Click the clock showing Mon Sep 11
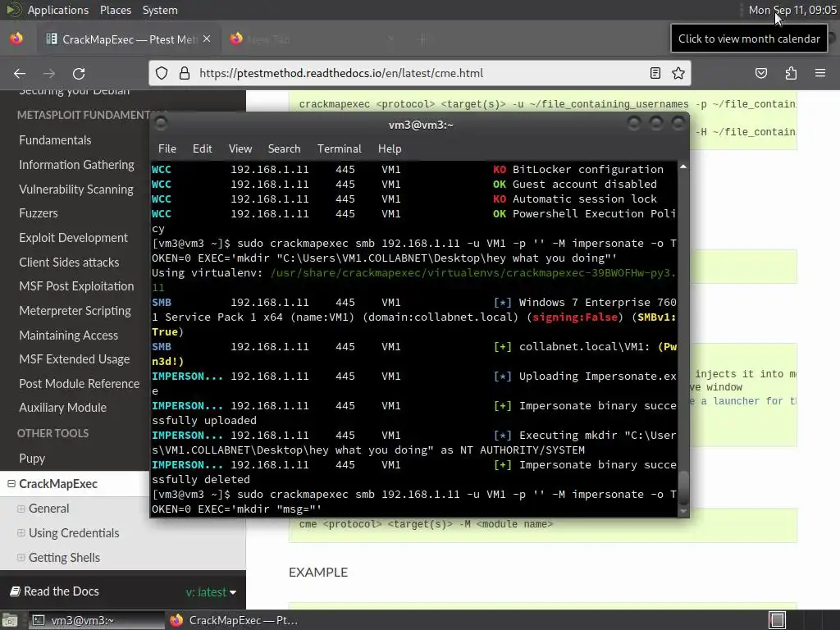840x630 pixels. click(792, 10)
